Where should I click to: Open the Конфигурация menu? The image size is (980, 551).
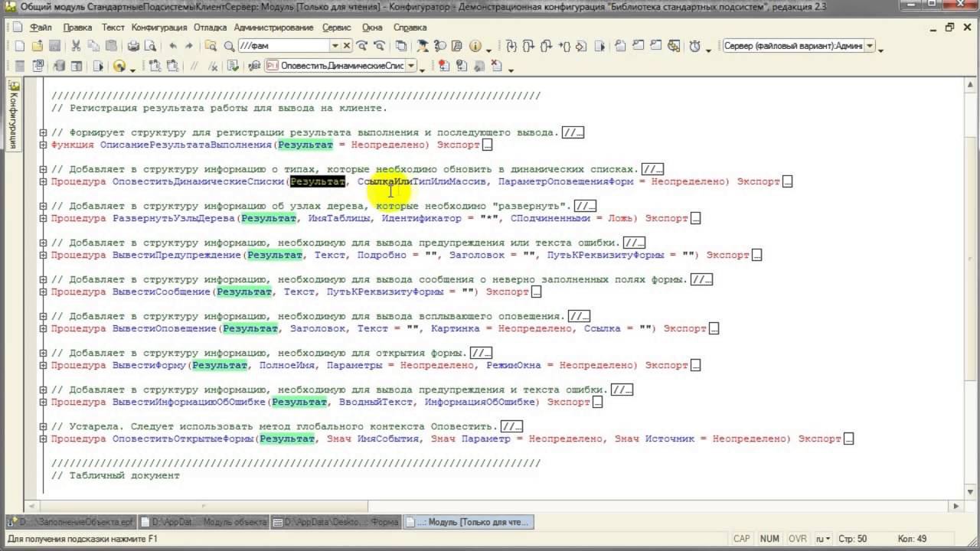coord(159,27)
